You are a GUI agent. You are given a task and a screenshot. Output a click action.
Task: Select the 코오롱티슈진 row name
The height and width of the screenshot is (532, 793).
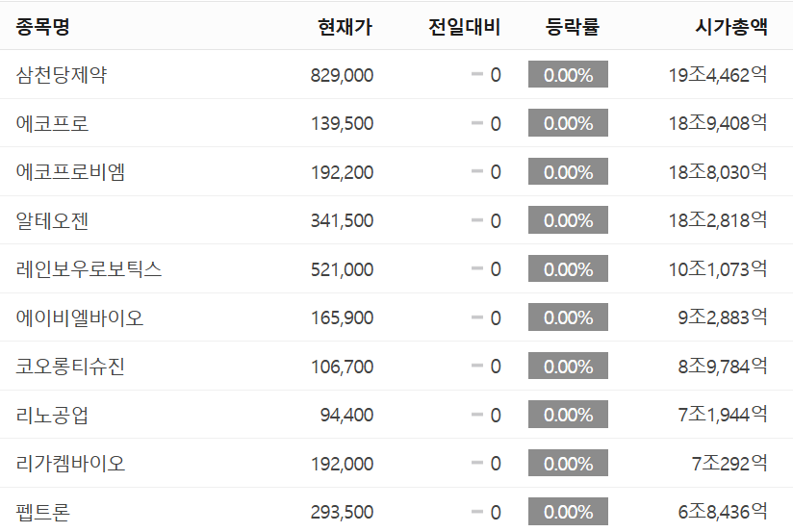tap(70, 367)
